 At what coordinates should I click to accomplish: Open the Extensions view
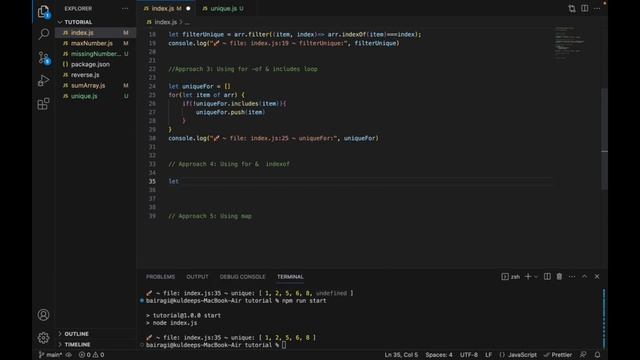coord(43,104)
